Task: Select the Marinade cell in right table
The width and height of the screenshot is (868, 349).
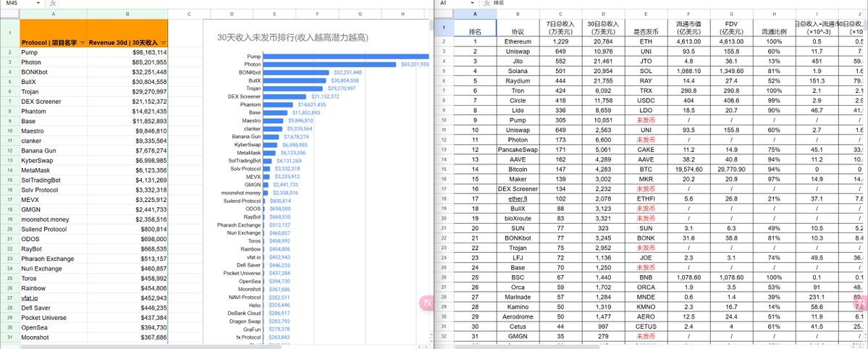Action: coord(518,298)
